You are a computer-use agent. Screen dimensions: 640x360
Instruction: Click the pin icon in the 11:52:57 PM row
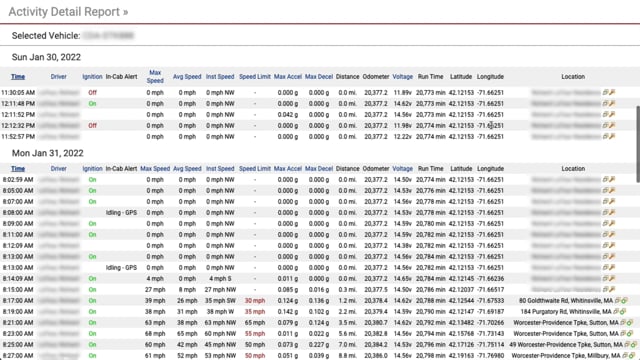tap(612, 137)
